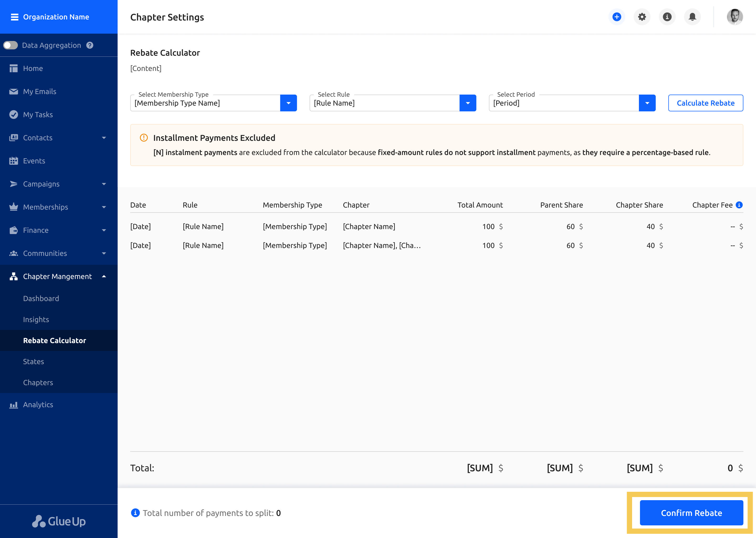This screenshot has height=538, width=756.
Task: Expand the Communities sidebar arrow
Action: (104, 254)
